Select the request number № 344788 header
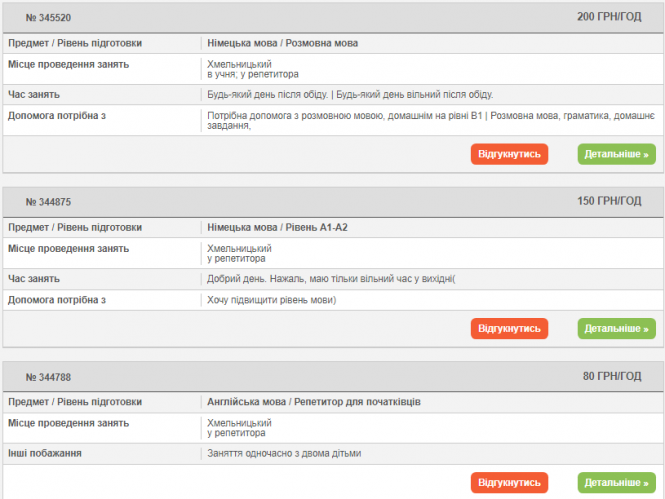665x499 pixels. [x=48, y=377]
